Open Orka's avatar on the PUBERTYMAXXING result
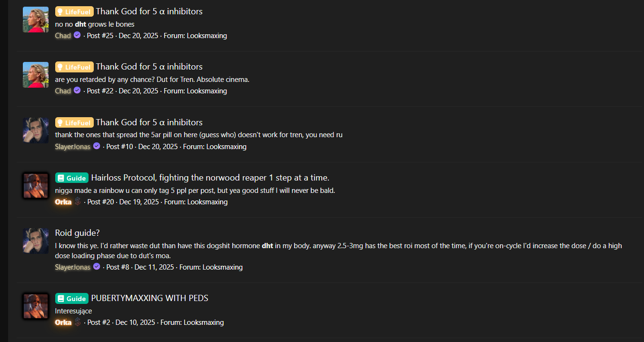The image size is (644, 342). (36, 306)
